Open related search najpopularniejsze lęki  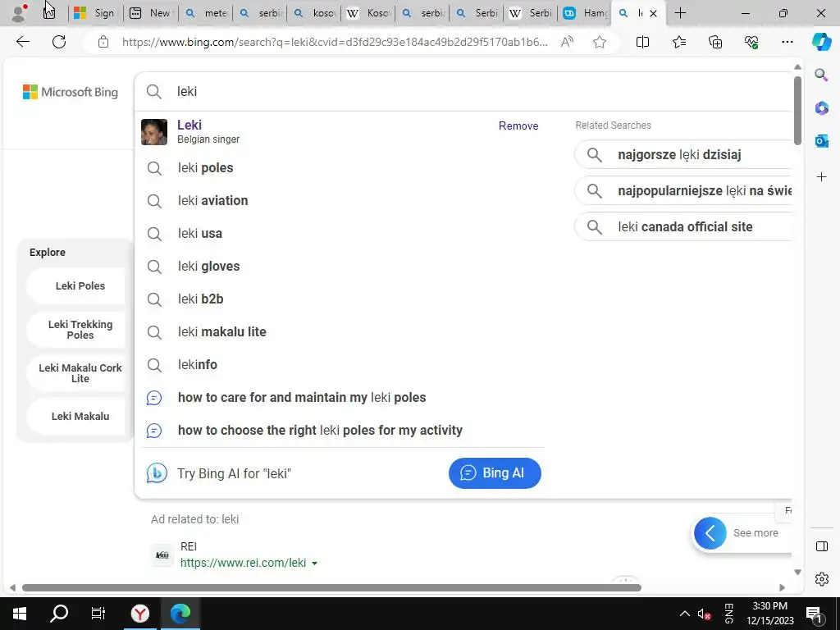(683, 190)
